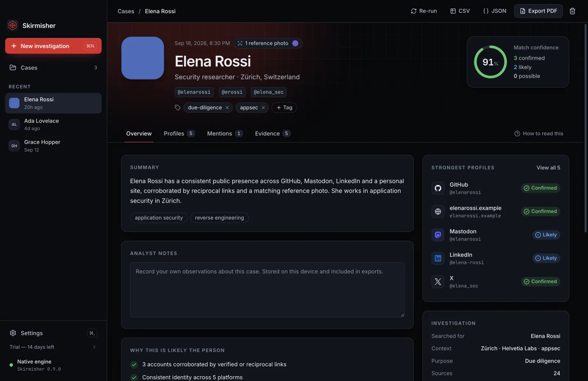Remove the due-diligence tag
588x381 pixels.
(x=227, y=108)
